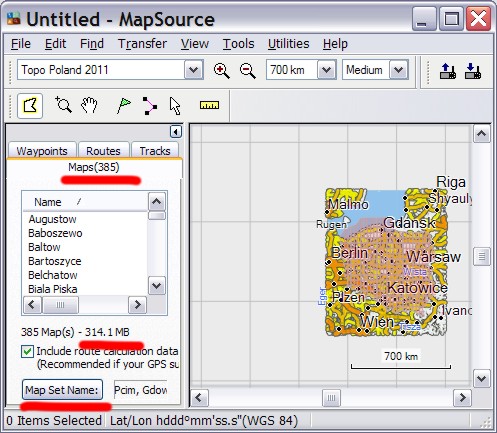Viewport: 497px width, 433px height.
Task: Click map view scroll right arrow
Action: click(x=463, y=398)
